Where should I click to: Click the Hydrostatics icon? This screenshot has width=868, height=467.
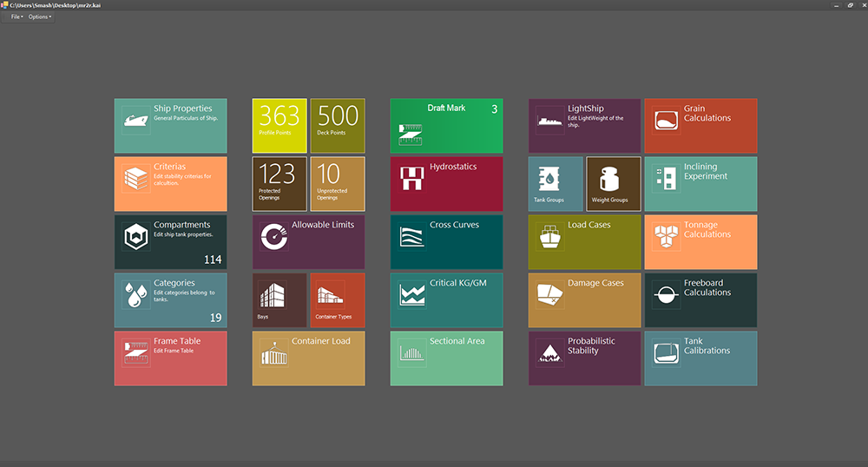411,177
